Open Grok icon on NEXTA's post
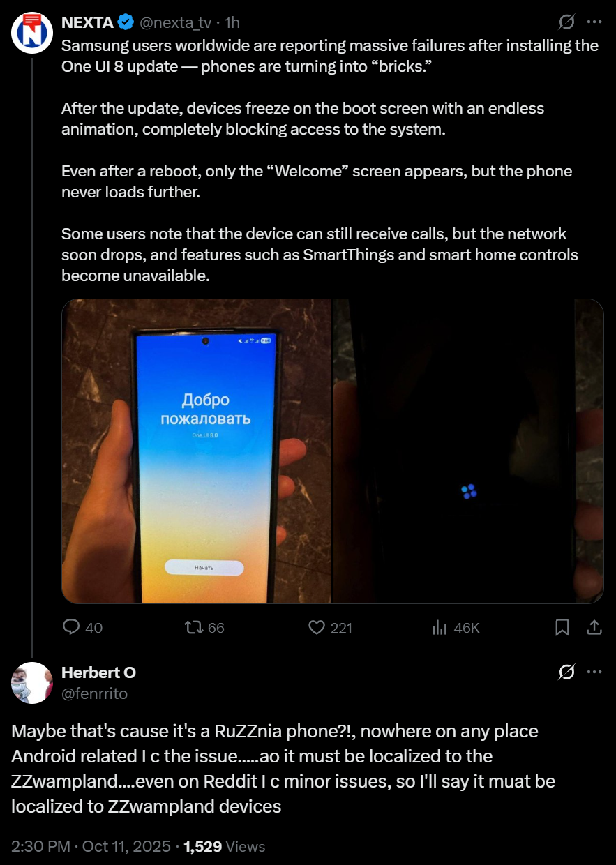 click(566, 22)
